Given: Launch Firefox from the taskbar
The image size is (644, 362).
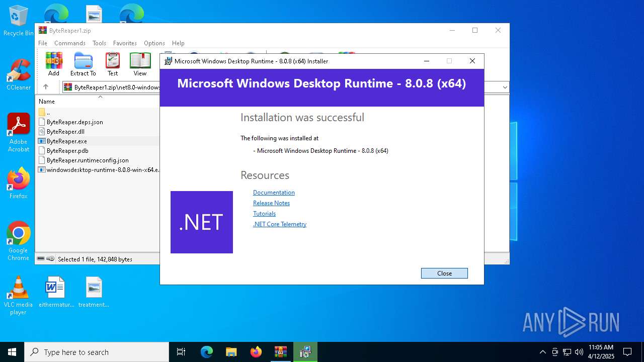Looking at the screenshot, I should pos(256,352).
